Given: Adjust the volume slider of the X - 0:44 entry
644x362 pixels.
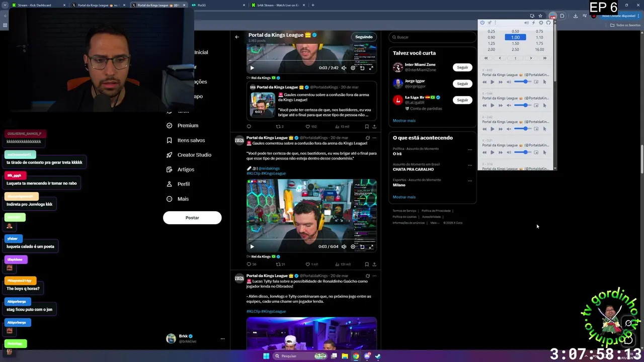Looking at the screenshot, I should pos(523,105).
